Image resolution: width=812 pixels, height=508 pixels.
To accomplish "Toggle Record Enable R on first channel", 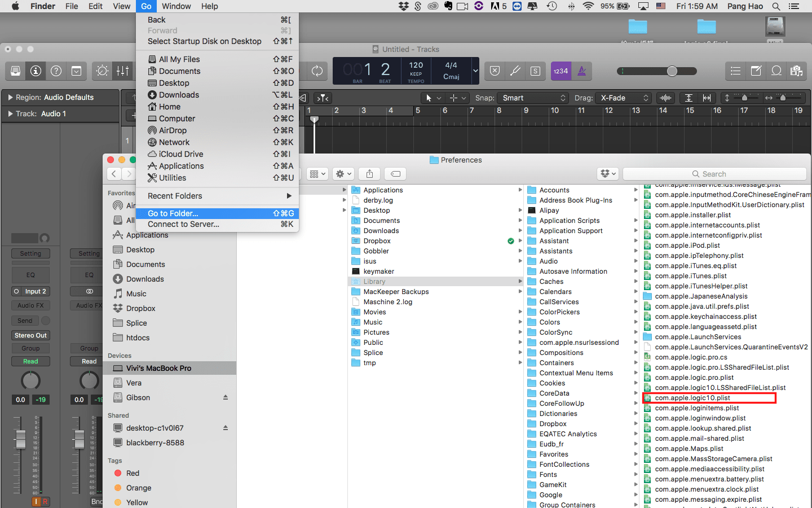I will [x=45, y=501].
